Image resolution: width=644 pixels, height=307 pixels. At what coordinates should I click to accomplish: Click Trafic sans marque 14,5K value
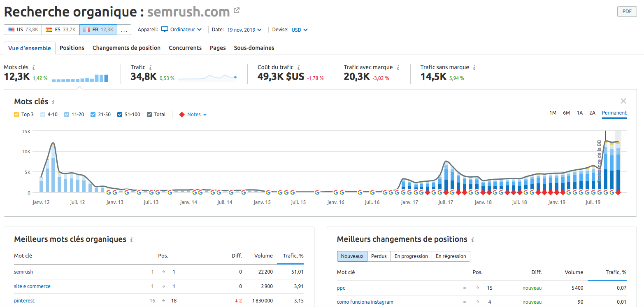pyautogui.click(x=433, y=77)
